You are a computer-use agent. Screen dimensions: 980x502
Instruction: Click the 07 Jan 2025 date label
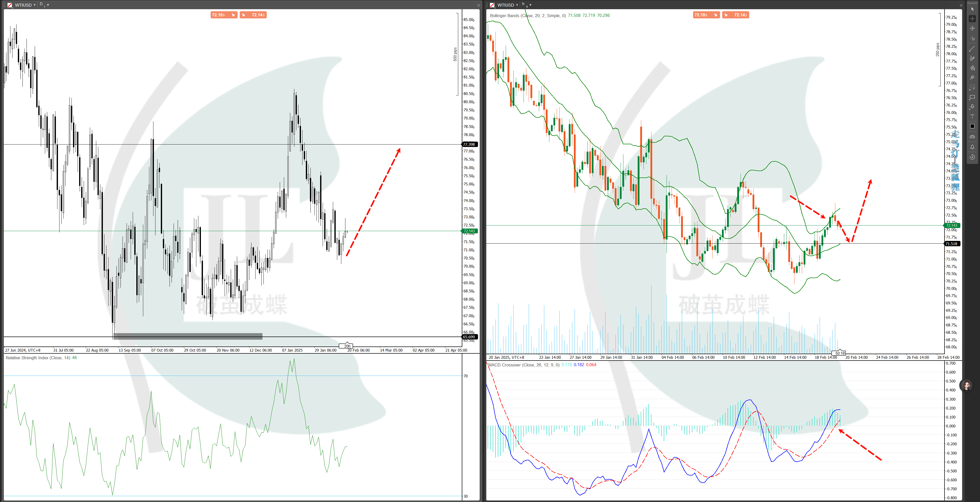pyautogui.click(x=292, y=350)
